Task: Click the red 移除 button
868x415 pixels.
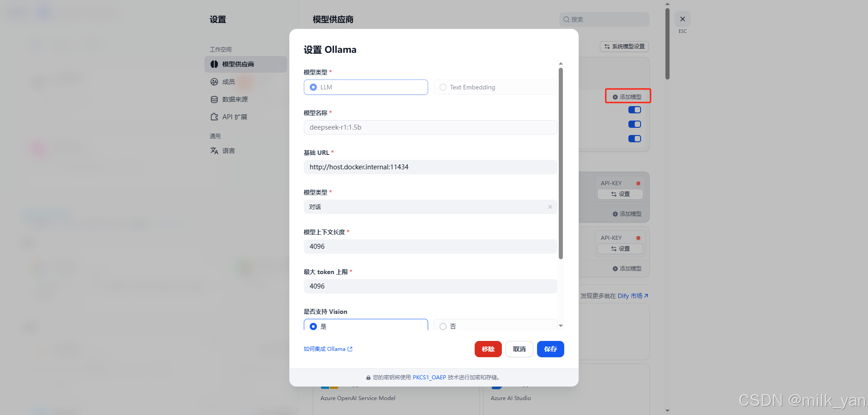Action: 488,349
